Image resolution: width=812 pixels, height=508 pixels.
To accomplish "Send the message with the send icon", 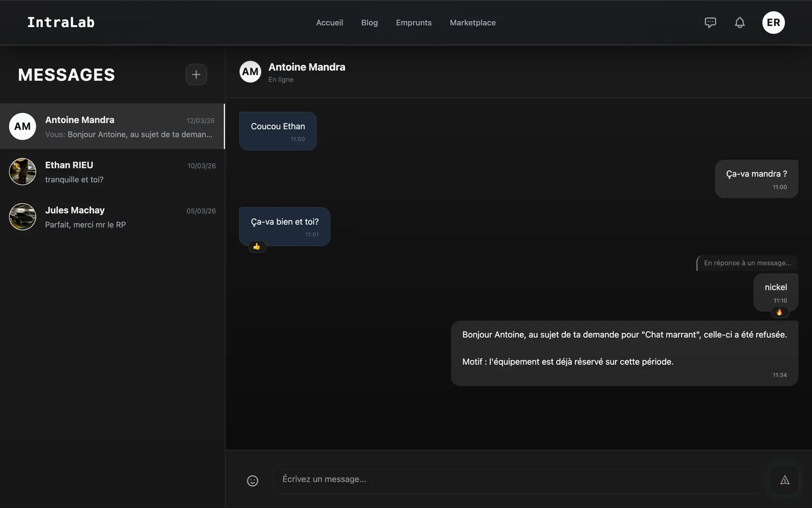I will click(785, 480).
